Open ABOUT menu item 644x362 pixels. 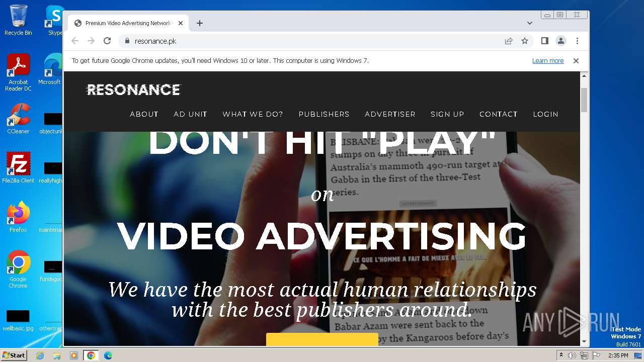144,114
